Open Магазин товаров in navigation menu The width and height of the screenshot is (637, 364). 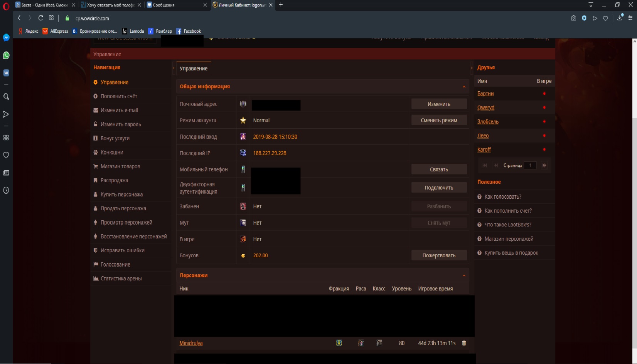[120, 166]
